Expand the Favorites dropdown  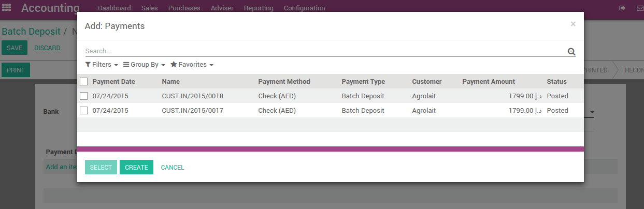192,65
